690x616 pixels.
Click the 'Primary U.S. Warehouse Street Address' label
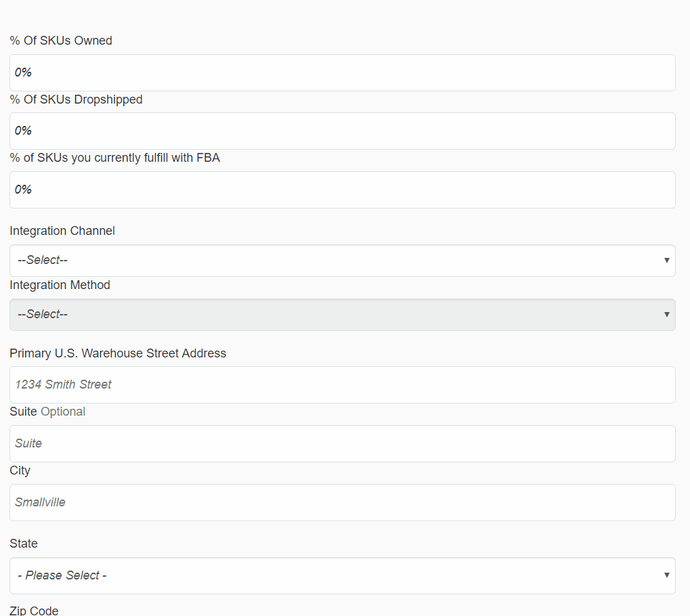tap(118, 353)
